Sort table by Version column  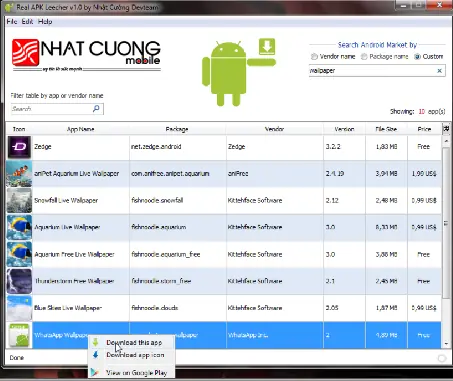[344, 129]
